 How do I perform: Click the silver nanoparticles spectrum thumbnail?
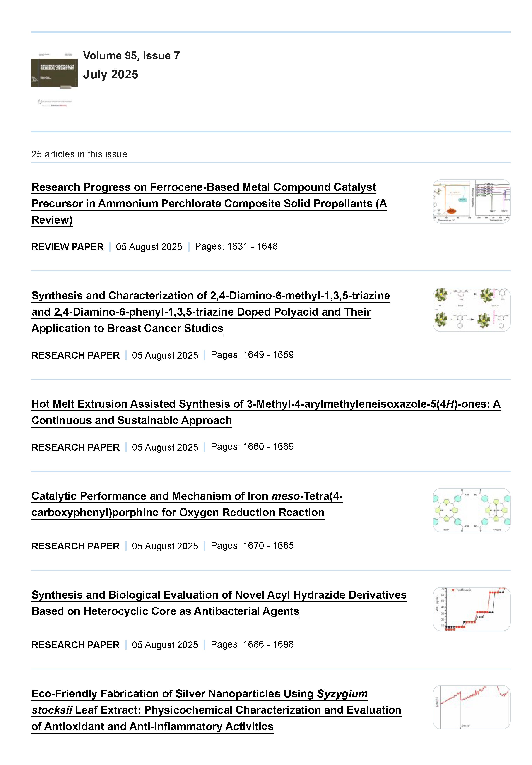click(471, 707)
